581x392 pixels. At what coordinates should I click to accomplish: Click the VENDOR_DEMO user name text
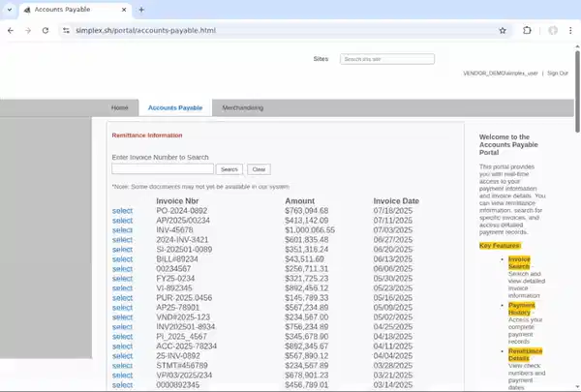(x=501, y=74)
